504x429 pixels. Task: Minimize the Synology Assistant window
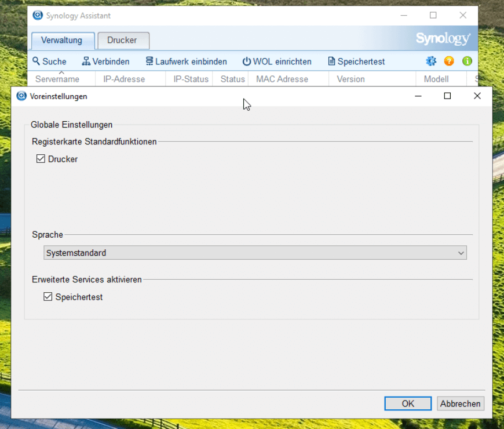[x=404, y=15]
